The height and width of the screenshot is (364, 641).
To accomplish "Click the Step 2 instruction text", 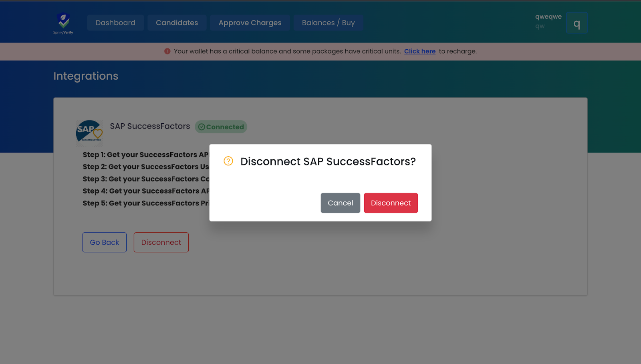I will coord(146,167).
